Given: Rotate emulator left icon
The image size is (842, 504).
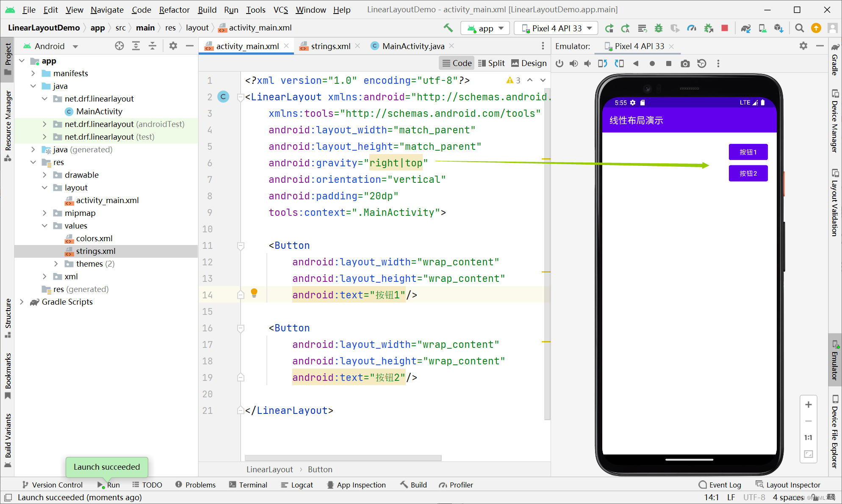Looking at the screenshot, I should pyautogui.click(x=602, y=63).
